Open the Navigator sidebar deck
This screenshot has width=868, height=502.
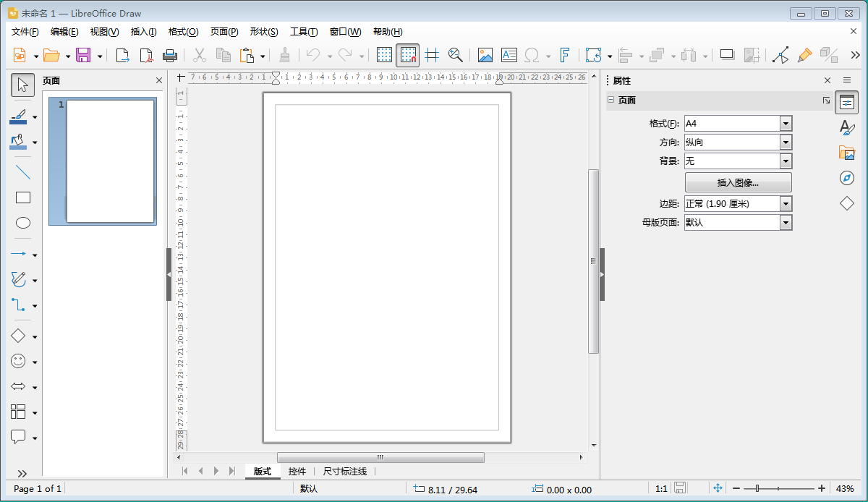846,178
